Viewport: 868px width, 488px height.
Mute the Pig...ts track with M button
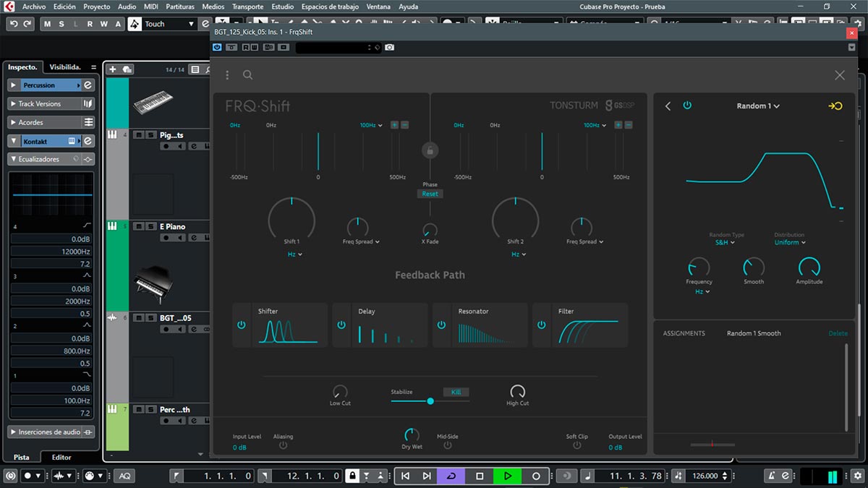140,135
